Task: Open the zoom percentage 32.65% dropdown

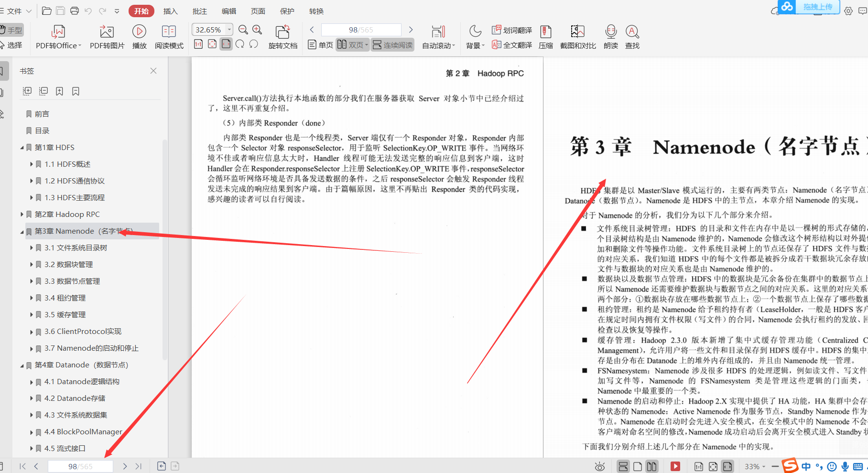Action: pos(229,30)
